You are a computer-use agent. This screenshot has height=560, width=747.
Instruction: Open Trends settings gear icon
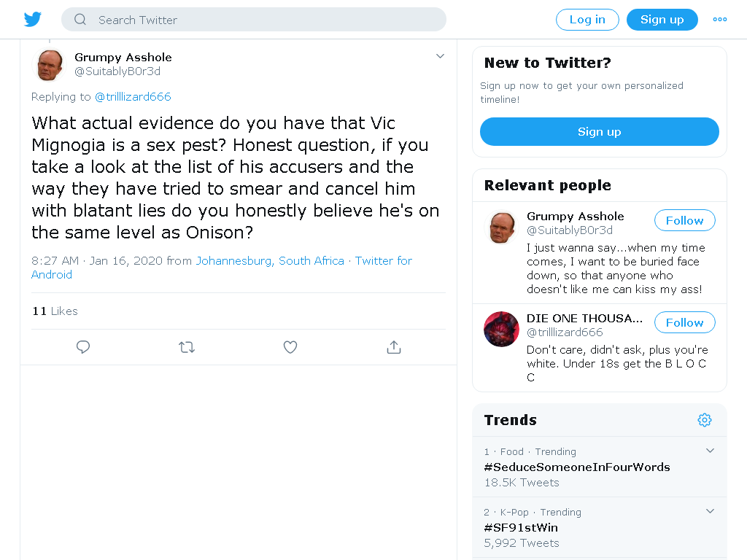point(705,420)
